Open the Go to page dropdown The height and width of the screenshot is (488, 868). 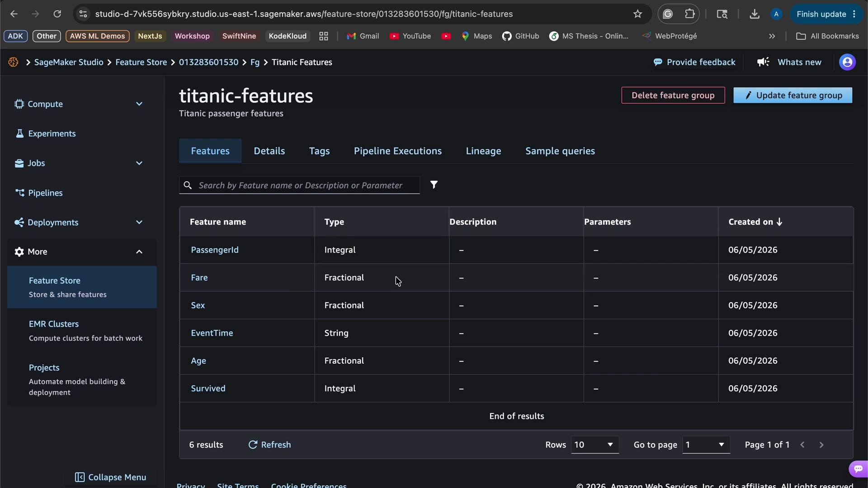[706, 445]
